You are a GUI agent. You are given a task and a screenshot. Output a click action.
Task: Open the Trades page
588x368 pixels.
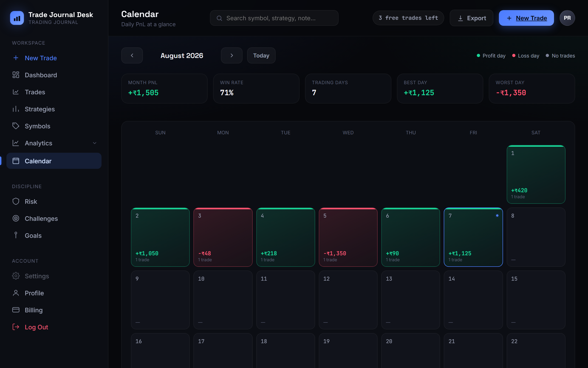tap(54, 92)
